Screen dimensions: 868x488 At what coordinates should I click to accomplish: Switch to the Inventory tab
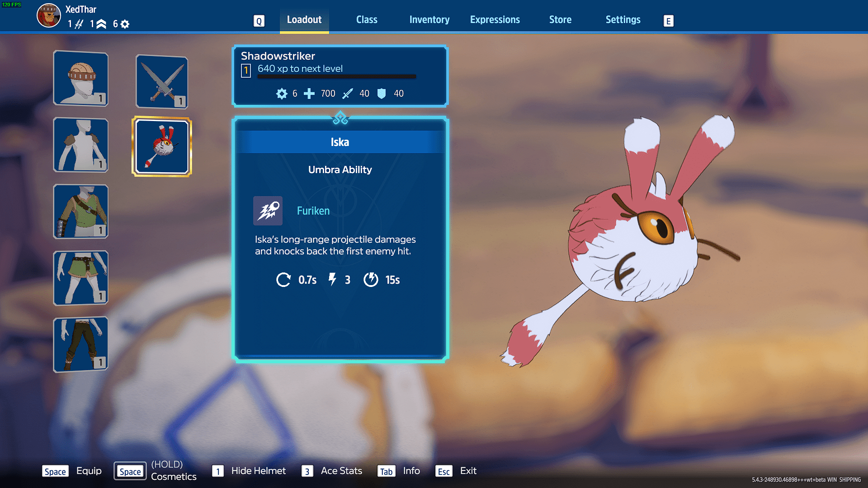pos(429,20)
